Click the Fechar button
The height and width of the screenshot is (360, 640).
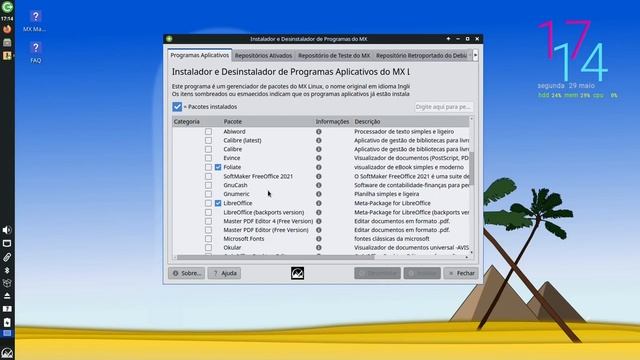click(x=461, y=273)
